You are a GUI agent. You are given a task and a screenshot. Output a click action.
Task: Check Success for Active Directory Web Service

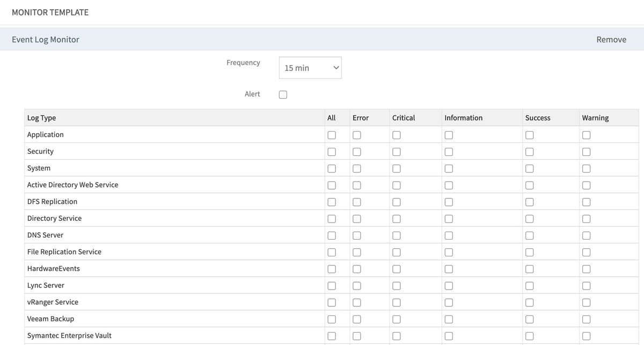coord(530,185)
